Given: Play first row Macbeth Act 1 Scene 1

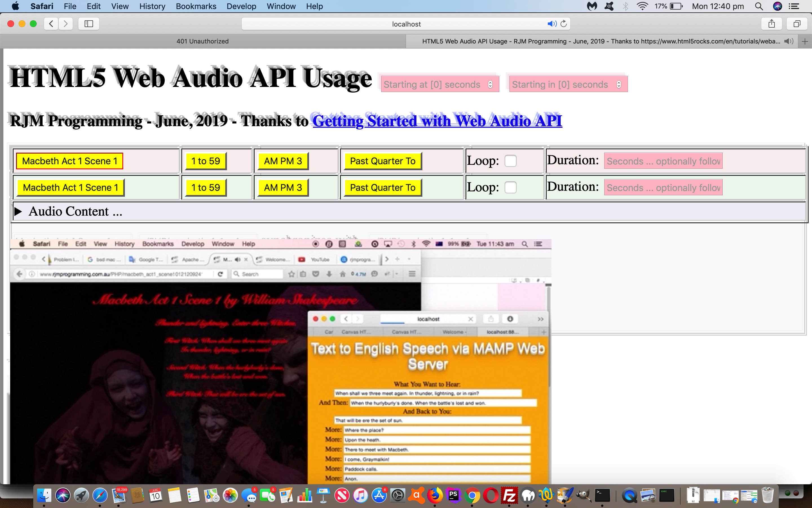Looking at the screenshot, I should (70, 161).
